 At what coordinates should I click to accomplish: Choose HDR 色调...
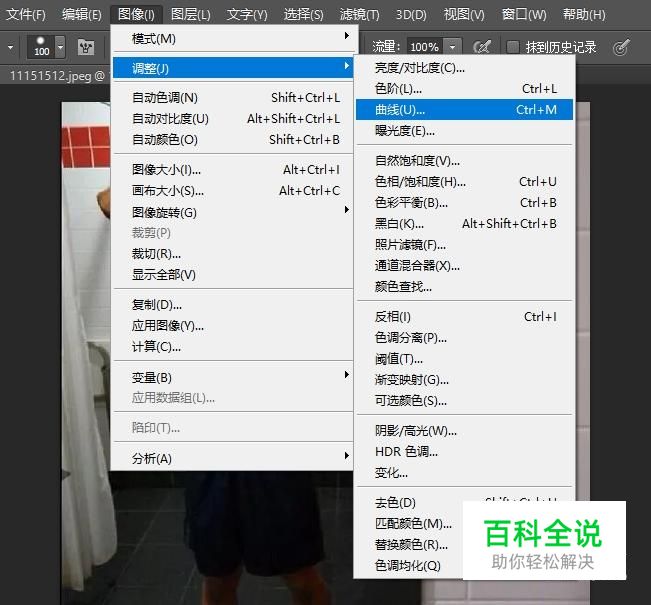tap(464, 451)
